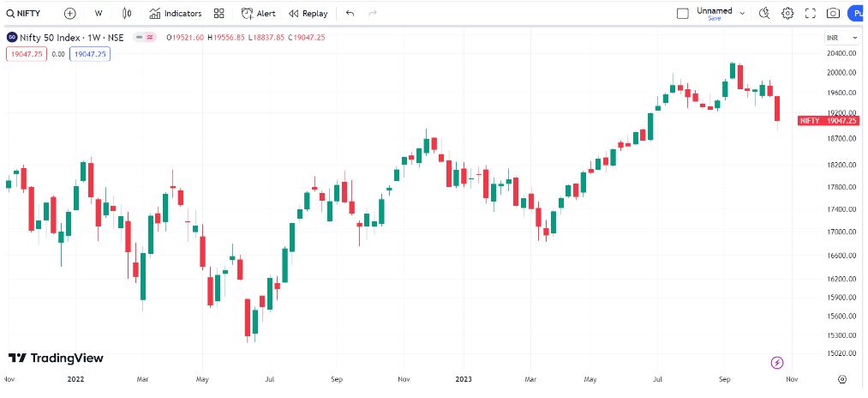Toggle the pink approximate-data indicator
The image size is (868, 398).
point(151,37)
